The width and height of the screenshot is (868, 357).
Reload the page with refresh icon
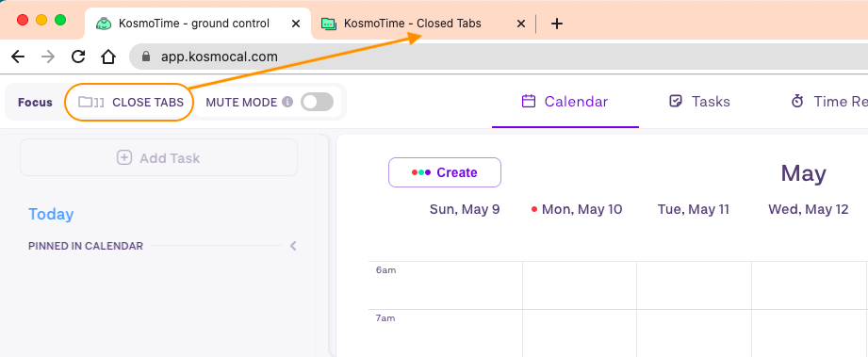click(78, 57)
